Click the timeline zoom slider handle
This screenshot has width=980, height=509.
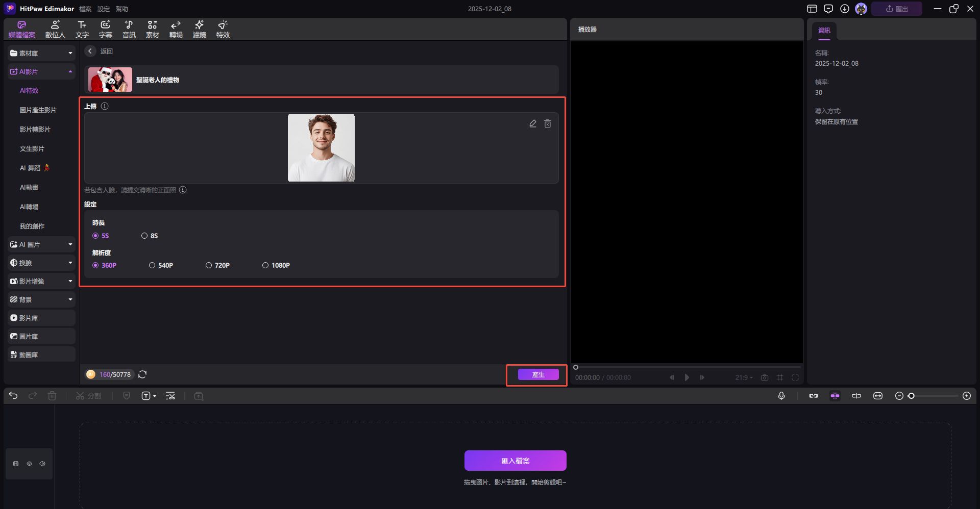tap(911, 396)
